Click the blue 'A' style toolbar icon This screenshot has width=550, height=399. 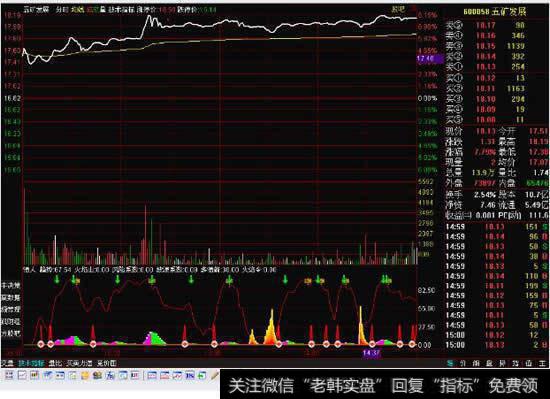pos(110,376)
